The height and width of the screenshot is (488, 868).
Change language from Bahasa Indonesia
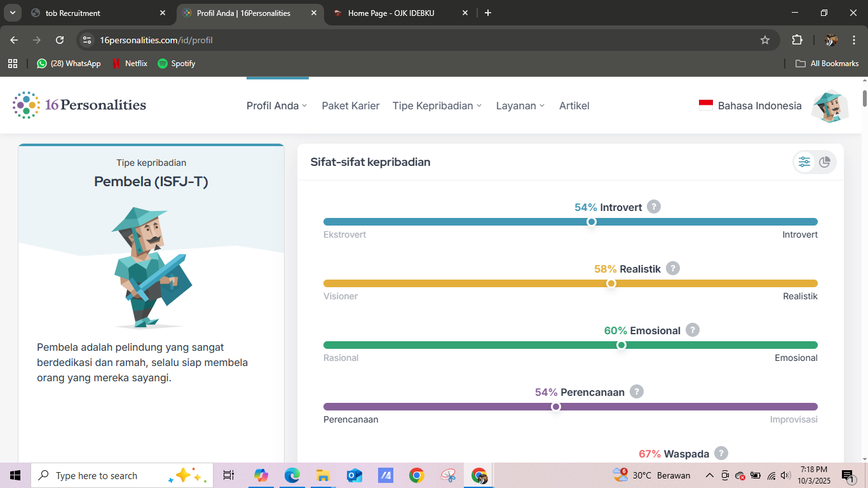(x=750, y=106)
